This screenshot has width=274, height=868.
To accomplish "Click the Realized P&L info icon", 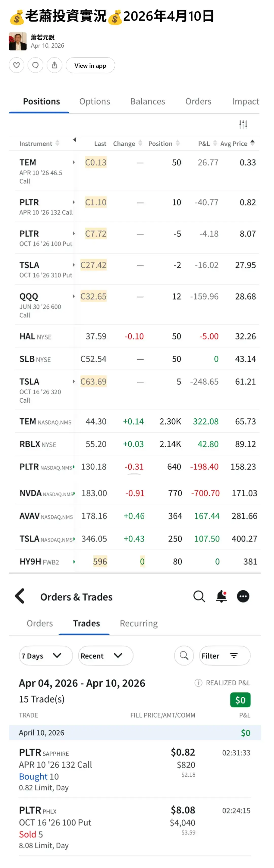I will pos(198,683).
